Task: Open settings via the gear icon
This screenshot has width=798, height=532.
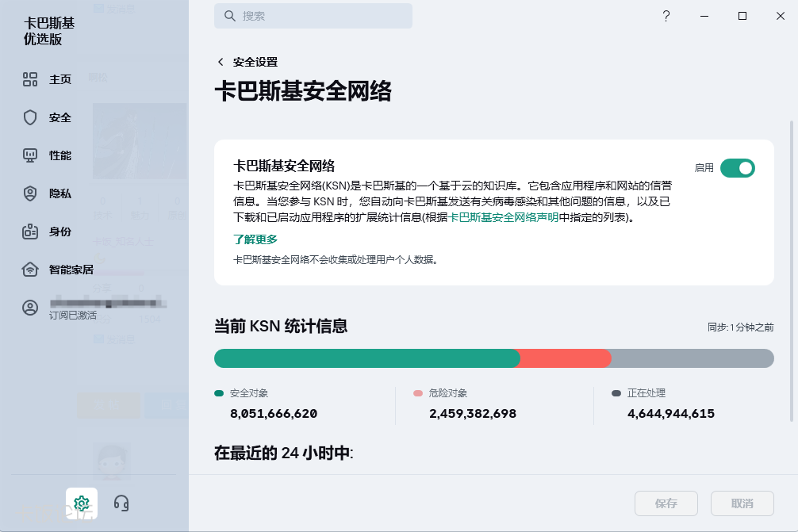Action: click(81, 503)
